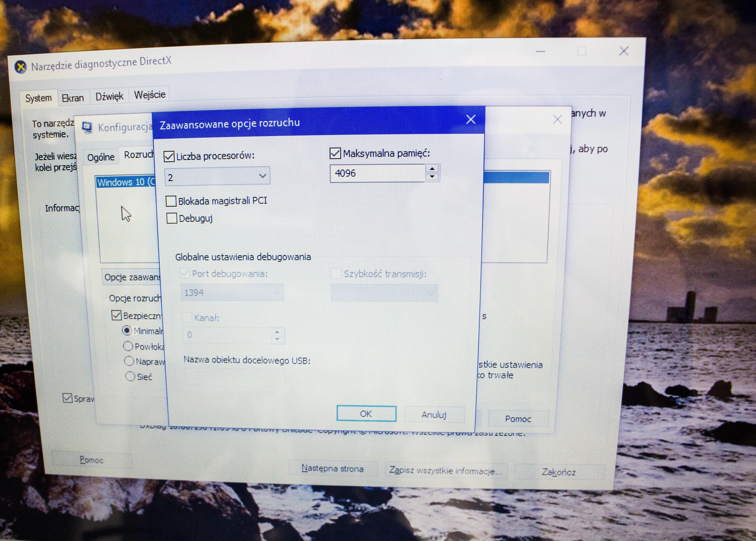Toggle the Spraw... checkbox in DirectX window
Image resolution: width=756 pixels, height=541 pixels.
coord(67,398)
